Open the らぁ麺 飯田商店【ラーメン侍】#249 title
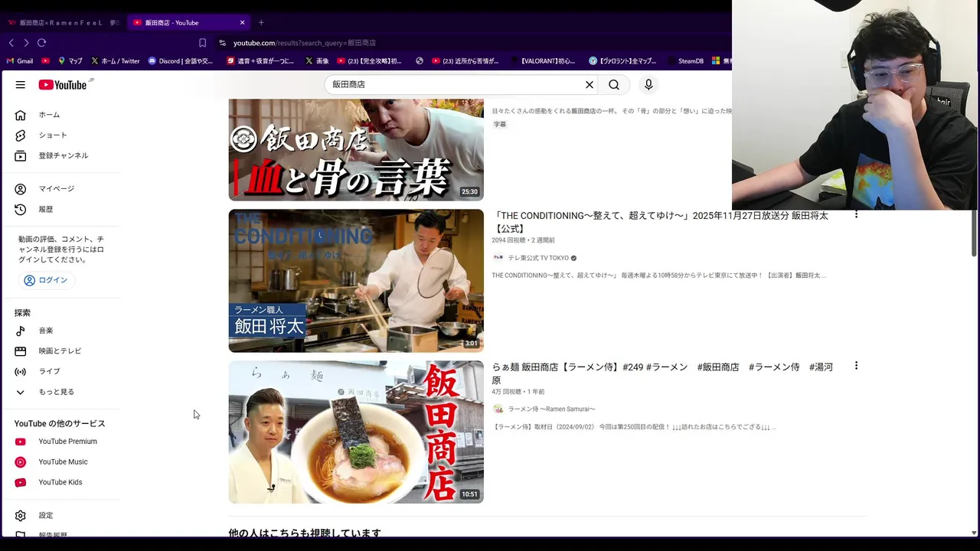Image resolution: width=980 pixels, height=551 pixels. (x=662, y=373)
